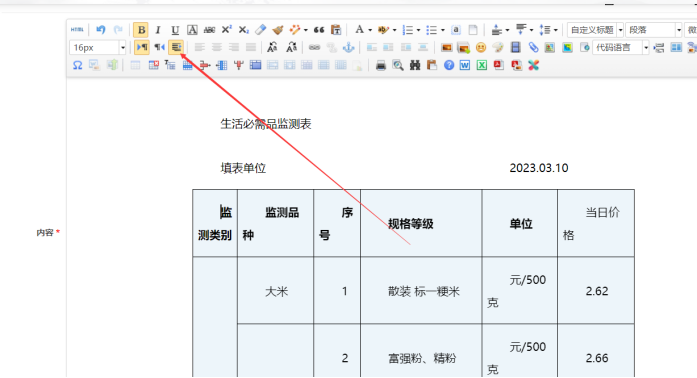
Task: Insert an anchor with the anchor icon
Action: point(348,48)
